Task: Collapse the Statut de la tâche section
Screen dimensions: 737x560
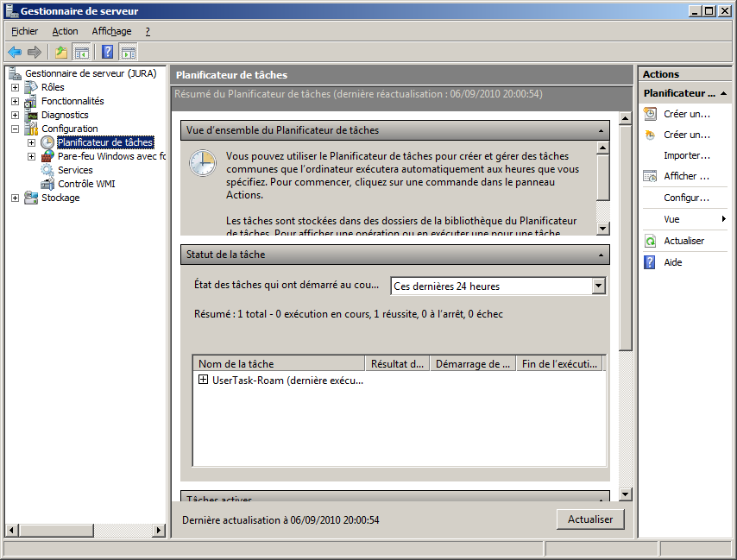Action: tap(602, 255)
